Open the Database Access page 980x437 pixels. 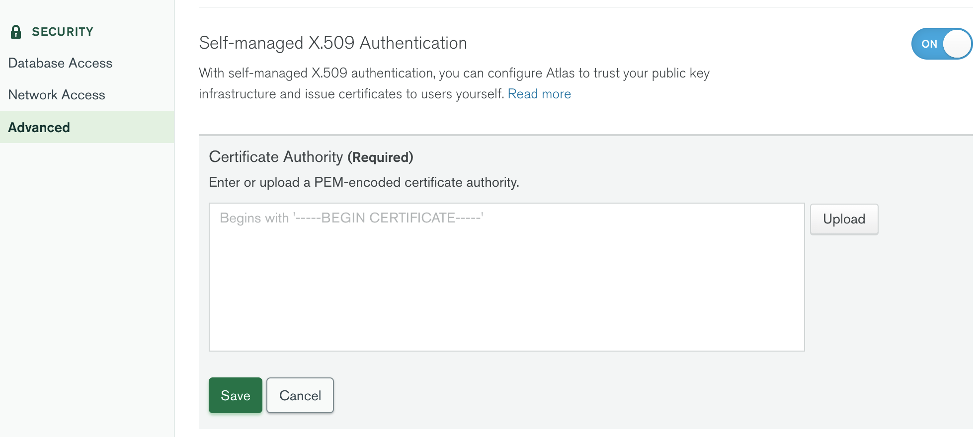(60, 63)
